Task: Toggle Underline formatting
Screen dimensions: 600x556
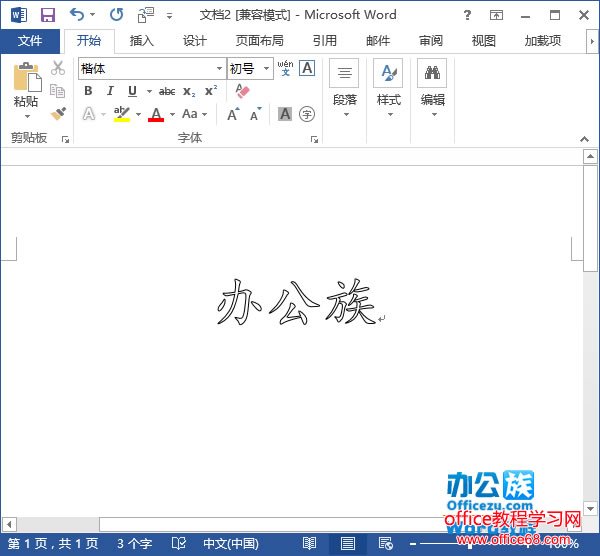Action: tap(132, 91)
